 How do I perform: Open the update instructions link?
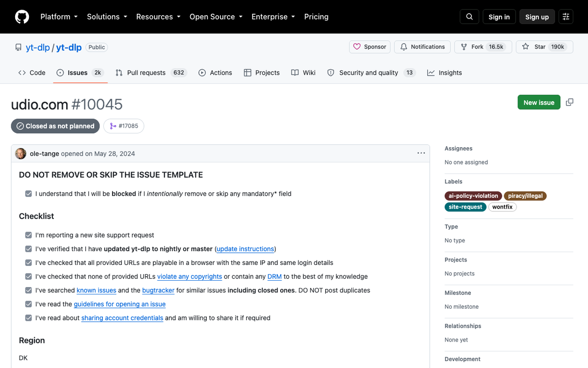245,249
